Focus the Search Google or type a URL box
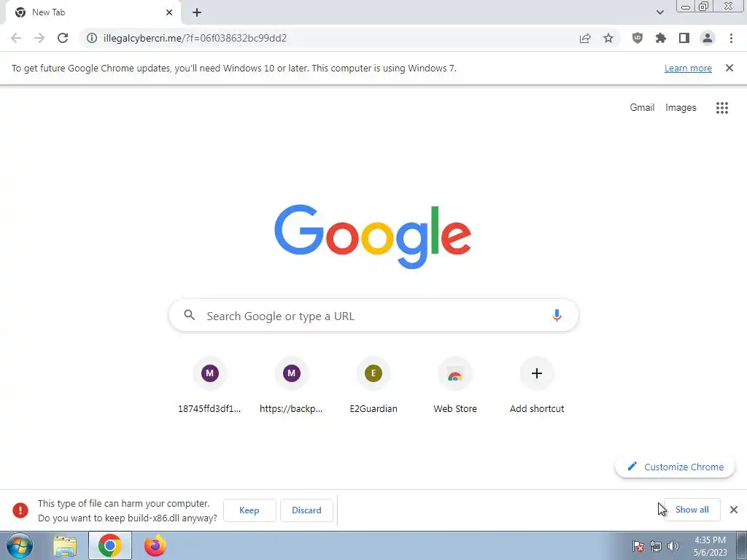This screenshot has width=747, height=560. [373, 315]
